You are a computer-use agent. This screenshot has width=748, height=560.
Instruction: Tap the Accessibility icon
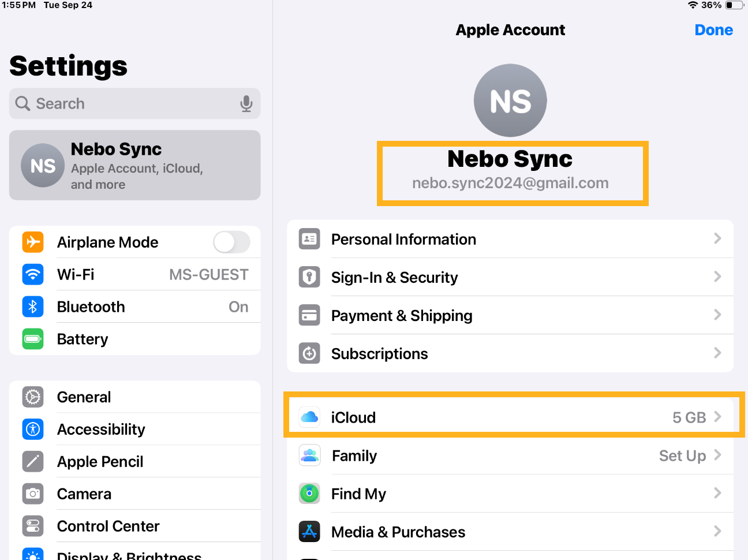(x=33, y=429)
